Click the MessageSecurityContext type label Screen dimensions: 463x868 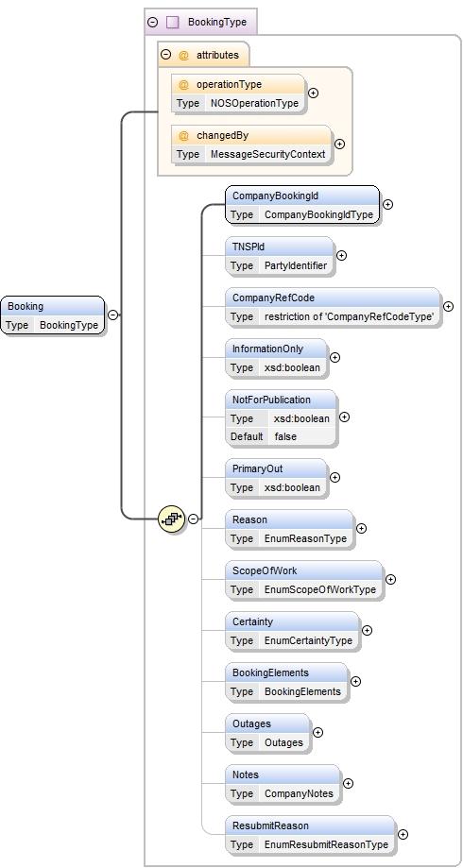pos(268,155)
